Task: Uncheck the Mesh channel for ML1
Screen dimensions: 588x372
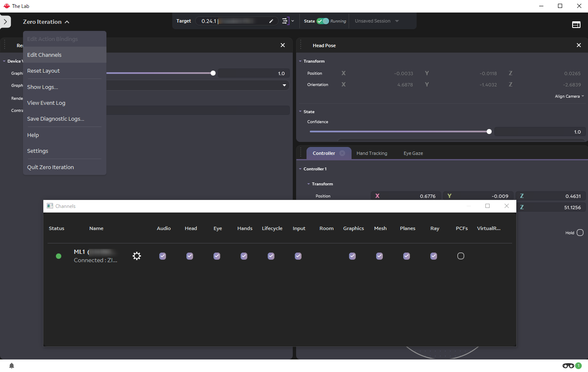Action: pyautogui.click(x=379, y=256)
